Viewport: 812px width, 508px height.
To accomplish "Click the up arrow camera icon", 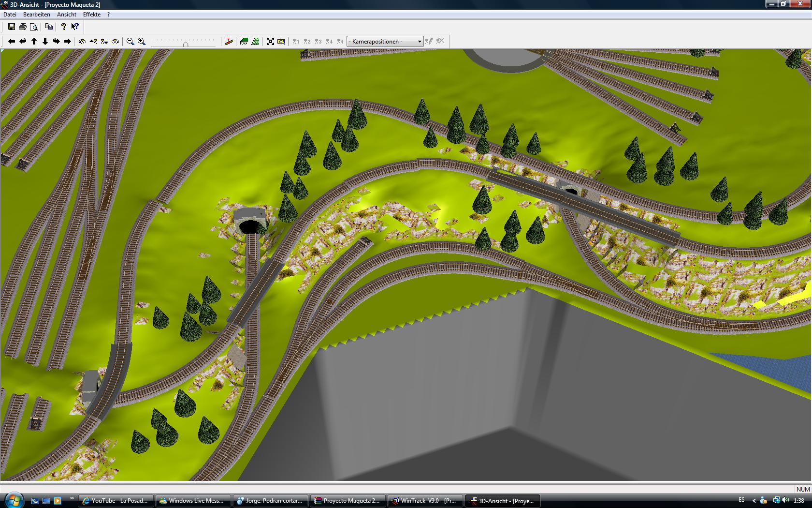I will (34, 42).
